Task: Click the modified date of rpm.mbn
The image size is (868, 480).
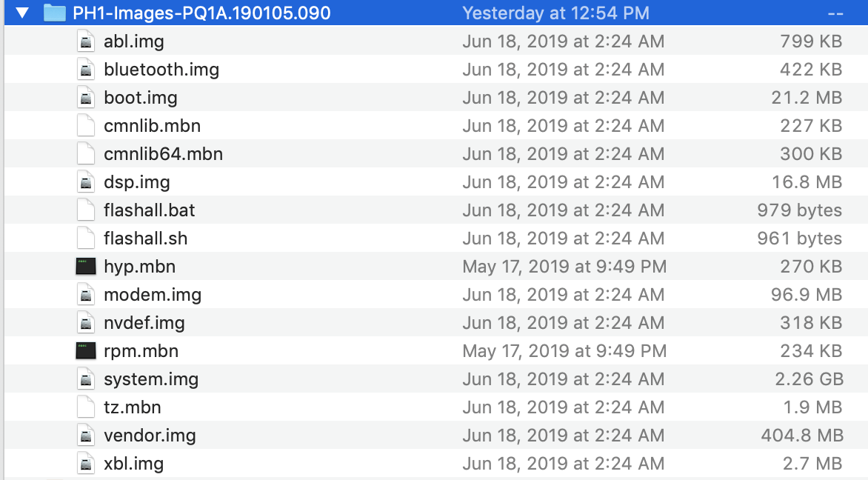Action: [x=564, y=351]
